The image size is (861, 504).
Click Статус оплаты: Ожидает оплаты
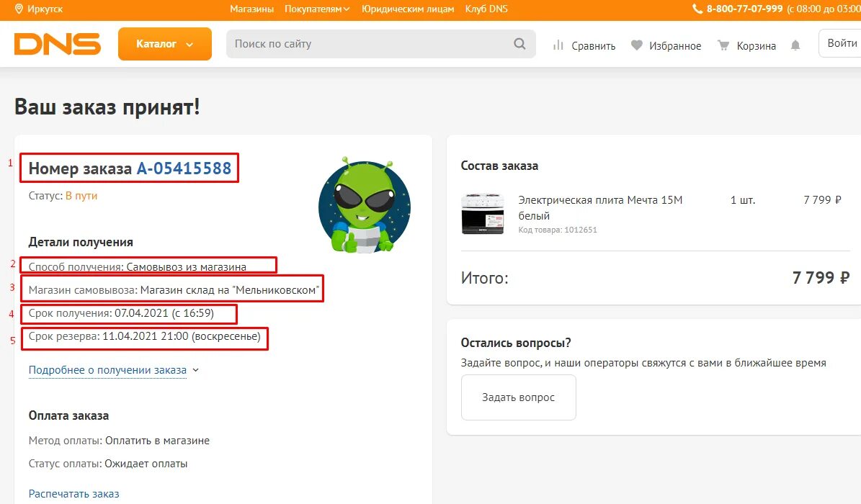(108, 464)
